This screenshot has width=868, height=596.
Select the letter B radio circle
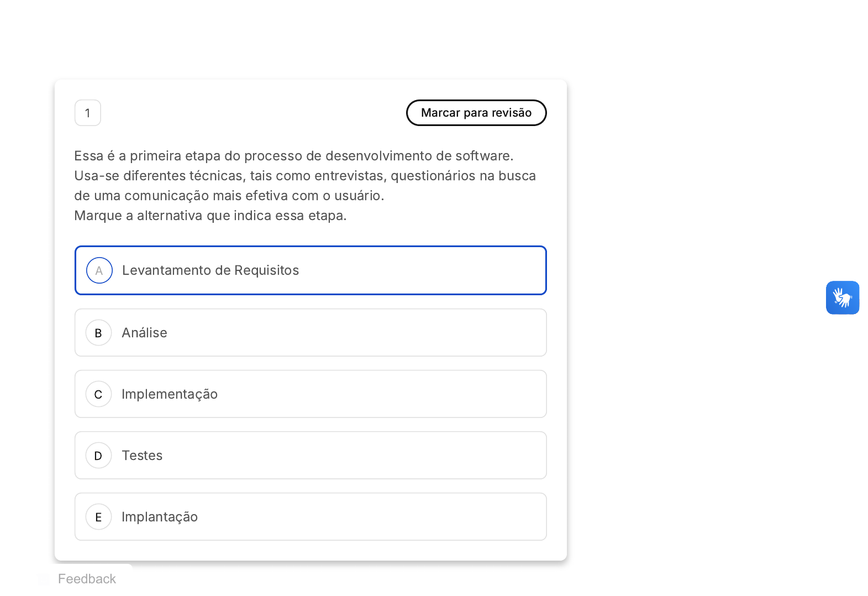click(99, 333)
